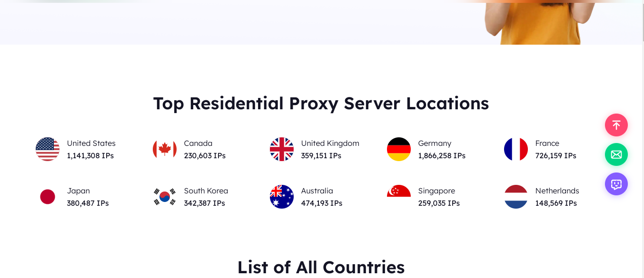Select the South Korea flag icon
Viewport: 644px width, 278px height.
(165, 197)
